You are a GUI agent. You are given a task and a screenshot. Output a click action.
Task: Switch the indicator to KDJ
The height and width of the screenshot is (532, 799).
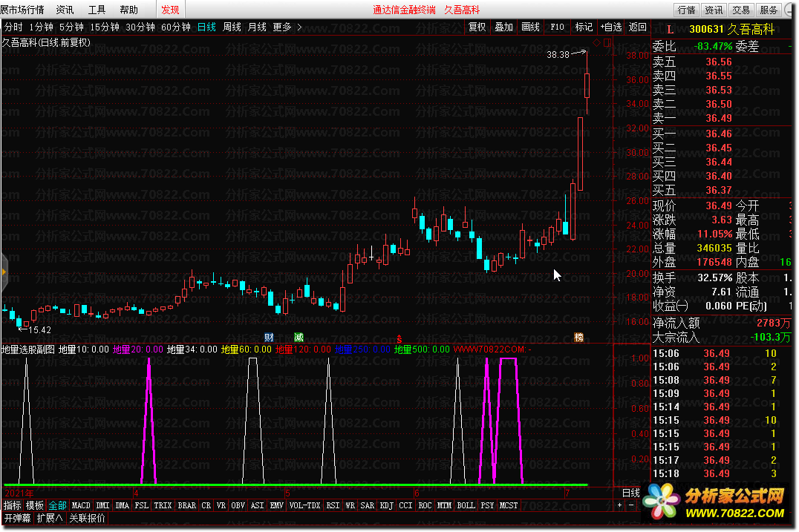(x=387, y=505)
